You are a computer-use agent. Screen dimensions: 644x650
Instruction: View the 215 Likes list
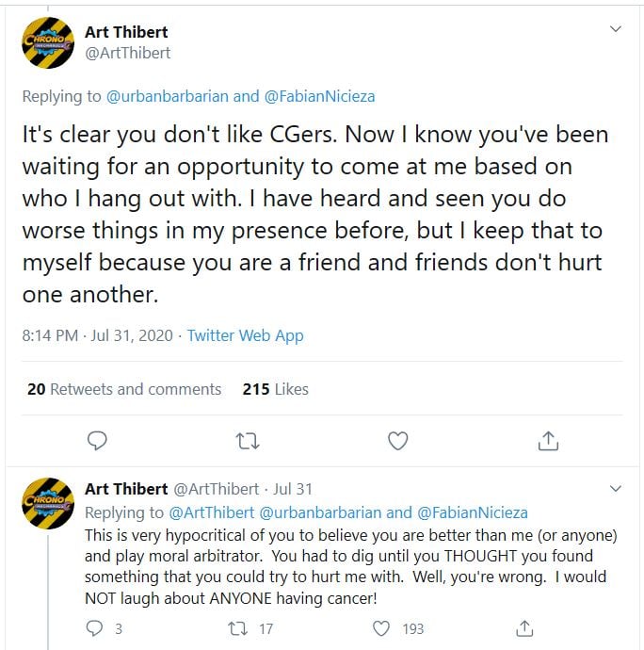(x=275, y=389)
